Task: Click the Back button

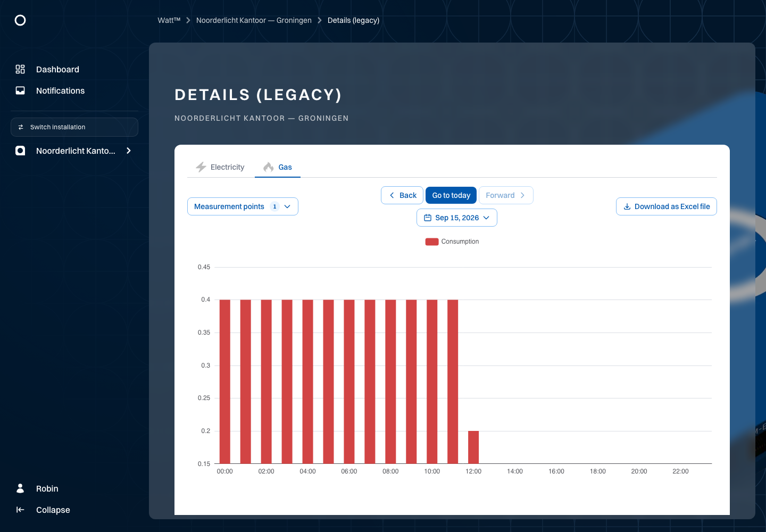Action: pos(402,195)
